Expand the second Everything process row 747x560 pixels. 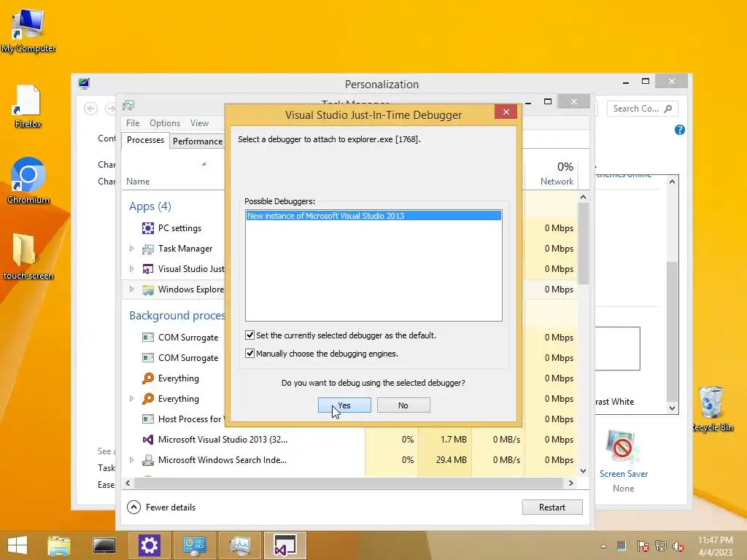131,399
